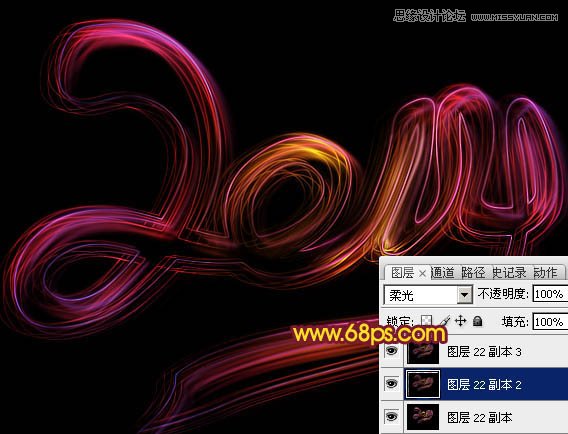Select layer name 图层 22 副本 2

point(484,384)
